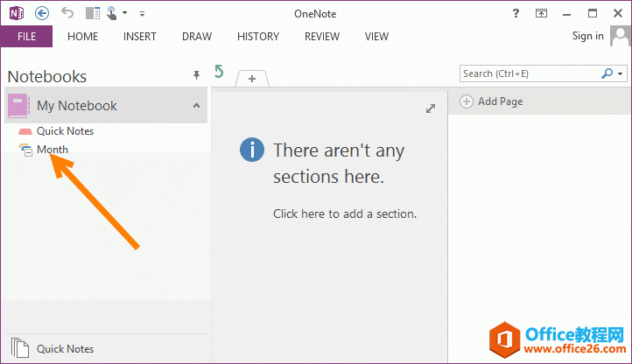The image size is (632, 364).
Task: Select the Month section group
Action: [53, 150]
